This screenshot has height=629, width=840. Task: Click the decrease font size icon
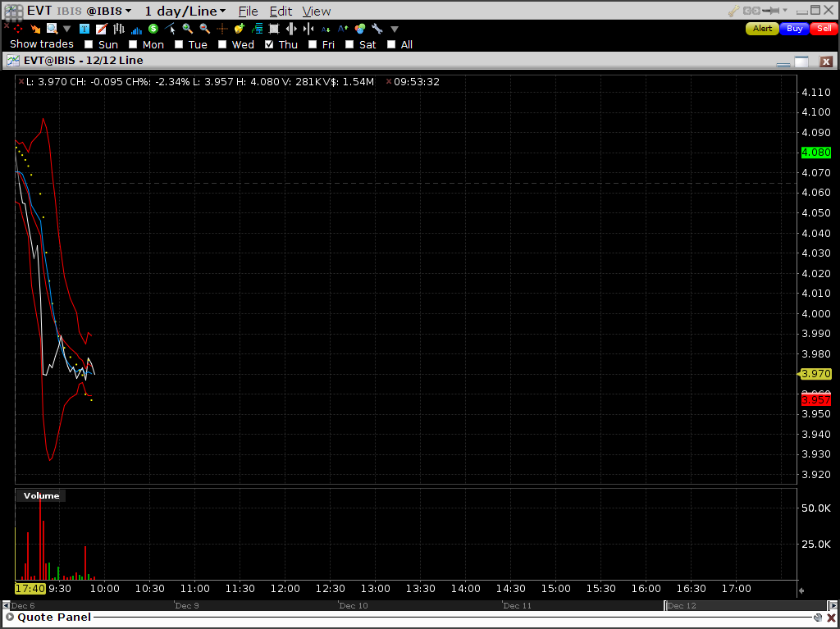click(326, 29)
